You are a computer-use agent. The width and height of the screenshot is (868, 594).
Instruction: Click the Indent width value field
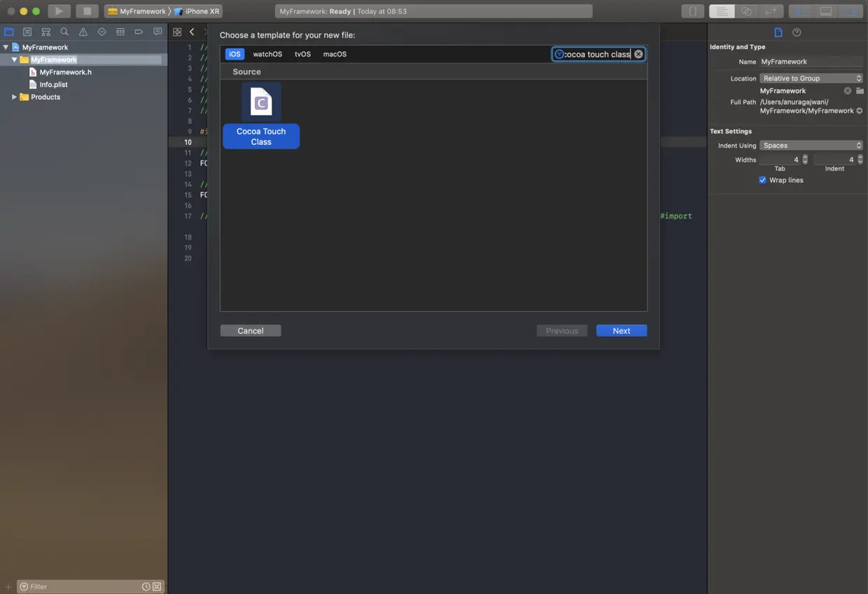pyautogui.click(x=835, y=160)
